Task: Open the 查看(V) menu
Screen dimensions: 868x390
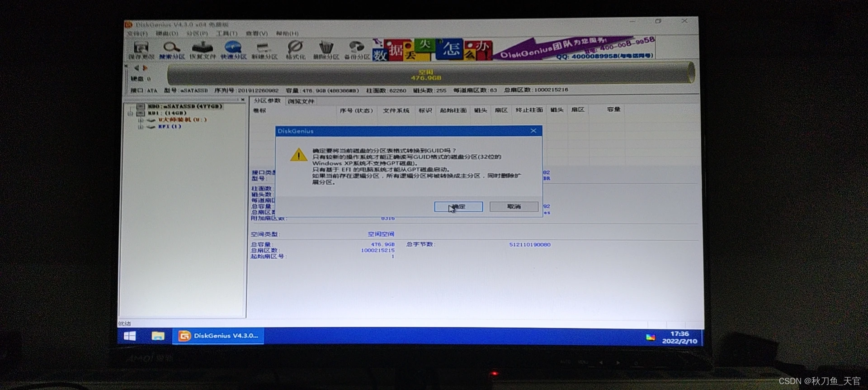Action: point(256,33)
